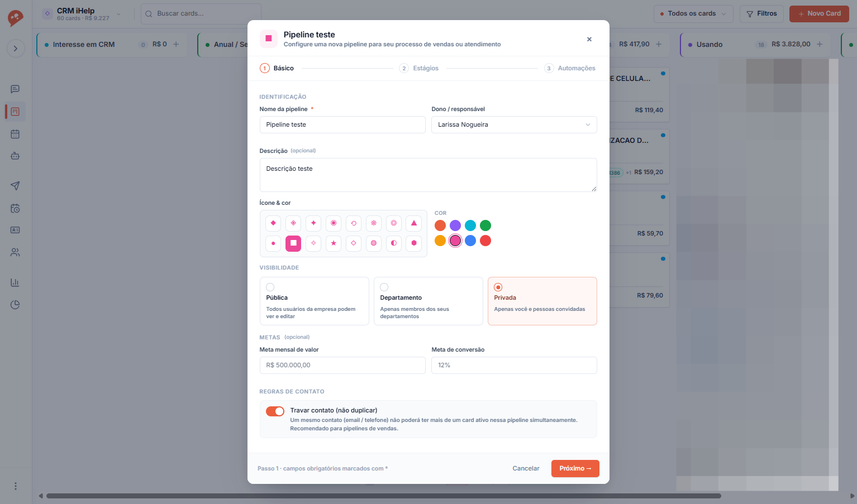
Task: Click the Novo Card button
Action: tap(819, 14)
